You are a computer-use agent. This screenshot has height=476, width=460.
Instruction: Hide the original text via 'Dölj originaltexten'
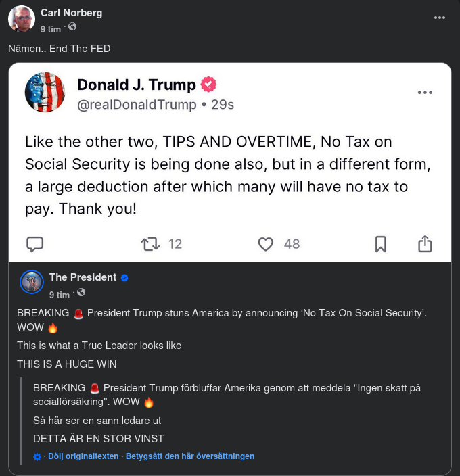tap(83, 456)
